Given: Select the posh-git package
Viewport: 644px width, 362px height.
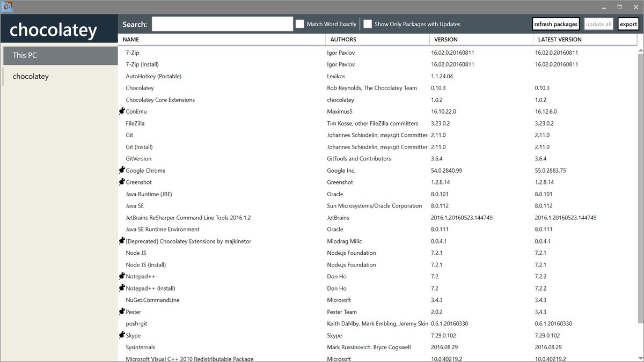Looking at the screenshot, I should pyautogui.click(x=377, y=324).
